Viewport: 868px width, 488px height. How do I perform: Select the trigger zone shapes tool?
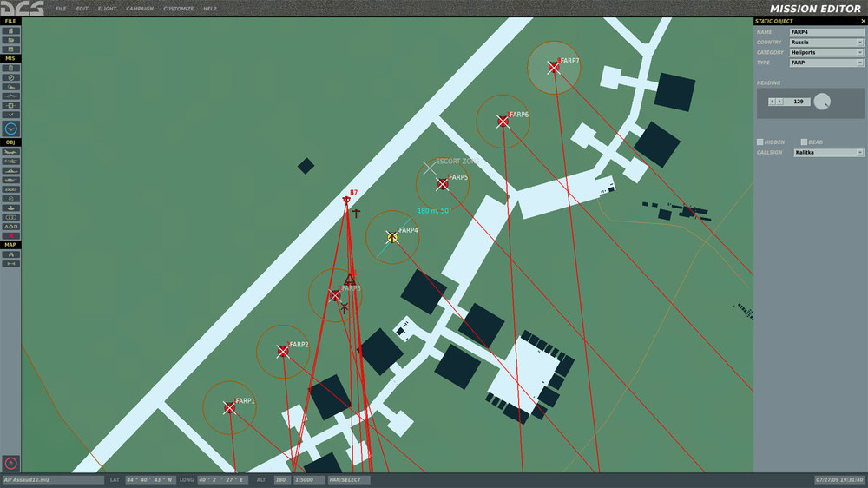10,227
